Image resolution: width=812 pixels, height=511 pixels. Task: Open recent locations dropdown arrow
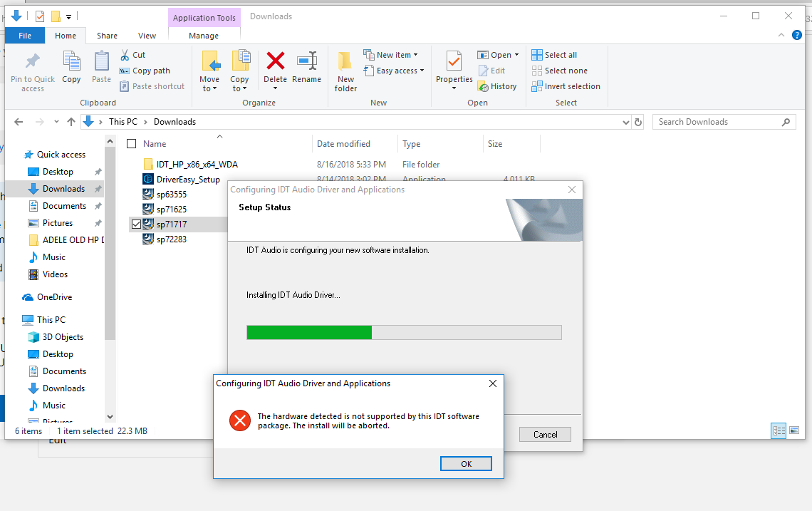(56, 122)
